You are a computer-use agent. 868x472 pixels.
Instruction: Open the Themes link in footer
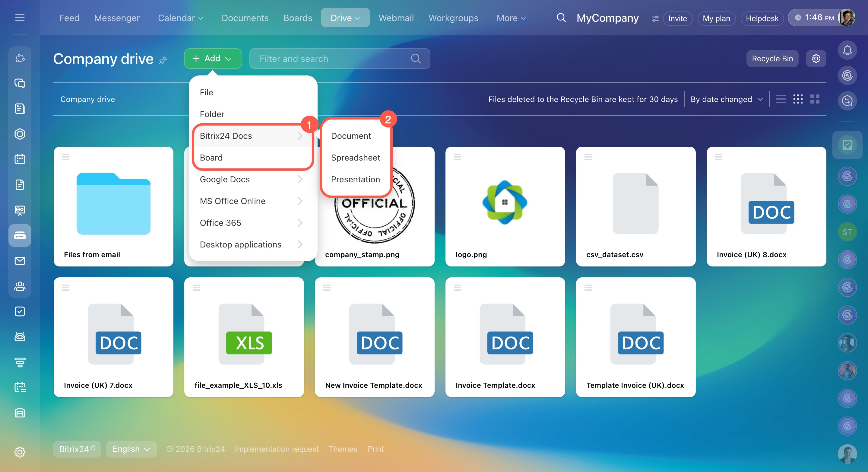343,449
